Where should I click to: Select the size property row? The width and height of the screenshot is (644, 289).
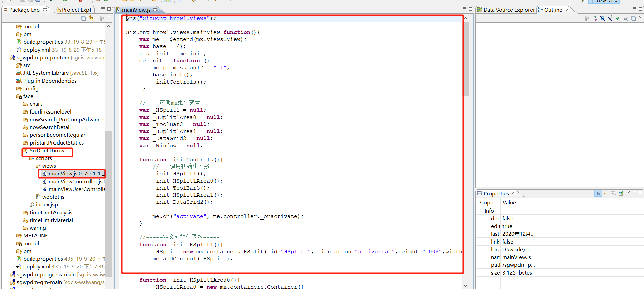click(560, 272)
